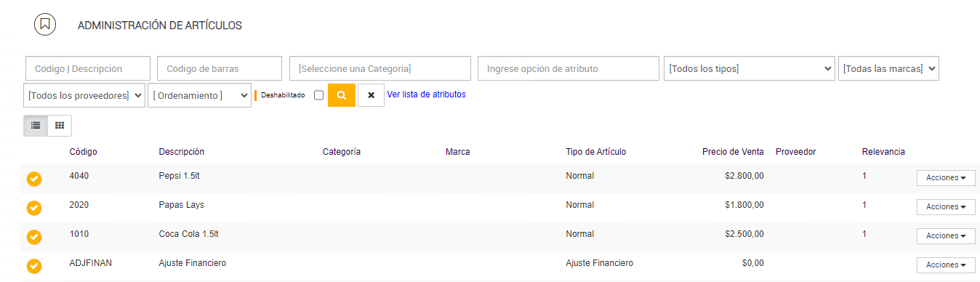Select the code 2020 cell
The height and width of the screenshot is (282, 980).
click(79, 205)
